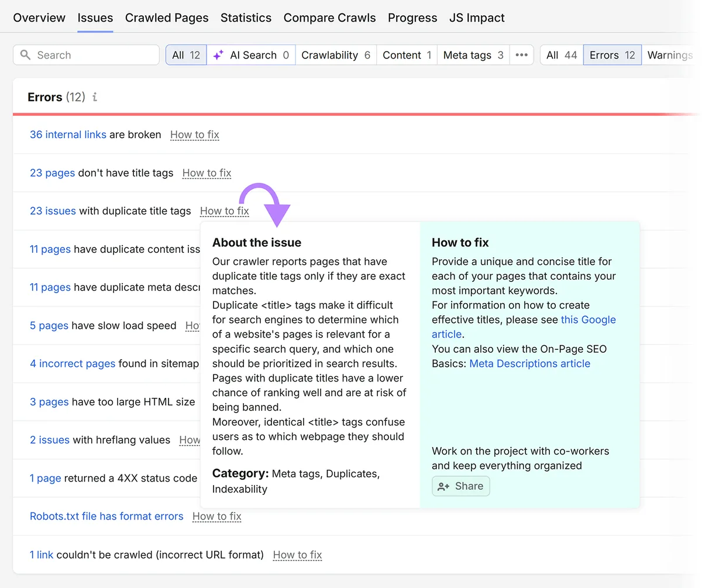The width and height of the screenshot is (702, 588).
Task: Open Robots.txt file has format errors link
Action: [106, 517]
